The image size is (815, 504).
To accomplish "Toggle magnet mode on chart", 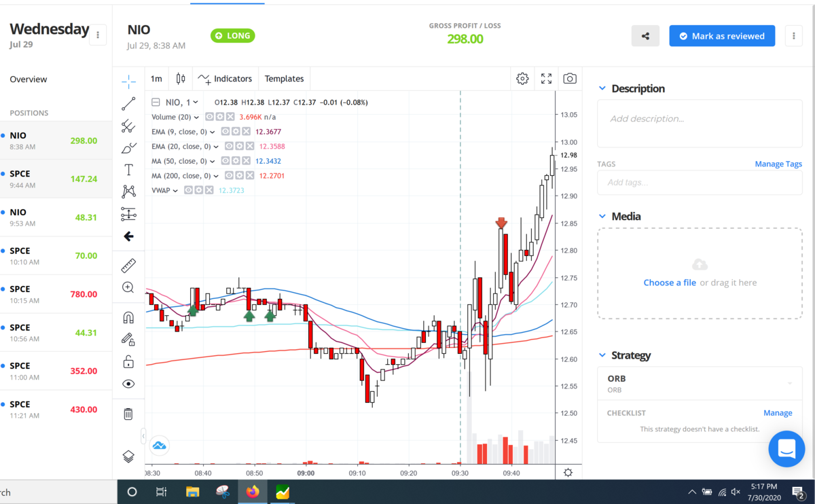I will click(x=128, y=317).
